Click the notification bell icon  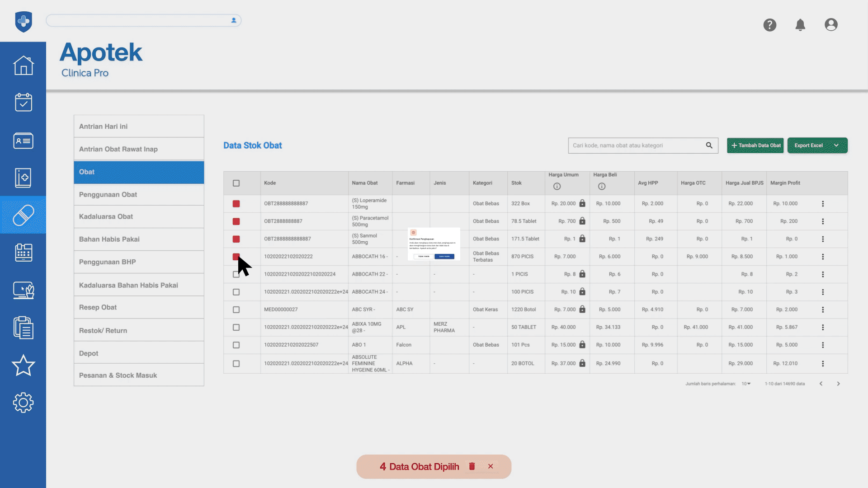coord(800,25)
